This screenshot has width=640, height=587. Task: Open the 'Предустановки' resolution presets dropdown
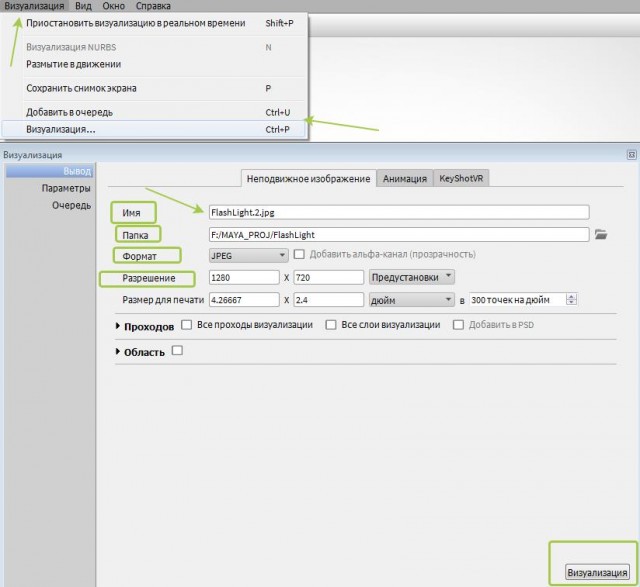click(412, 277)
